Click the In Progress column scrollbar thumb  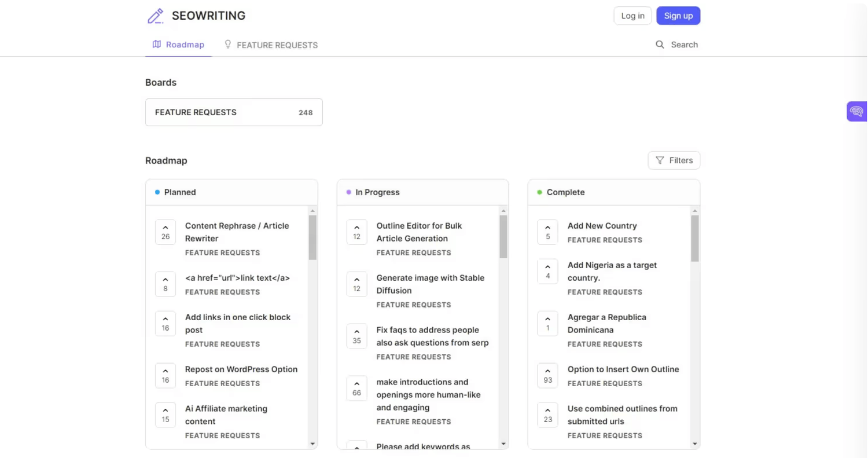click(x=503, y=236)
